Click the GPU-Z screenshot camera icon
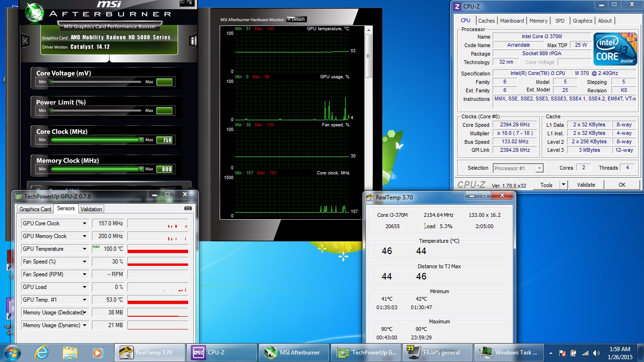 [188, 208]
